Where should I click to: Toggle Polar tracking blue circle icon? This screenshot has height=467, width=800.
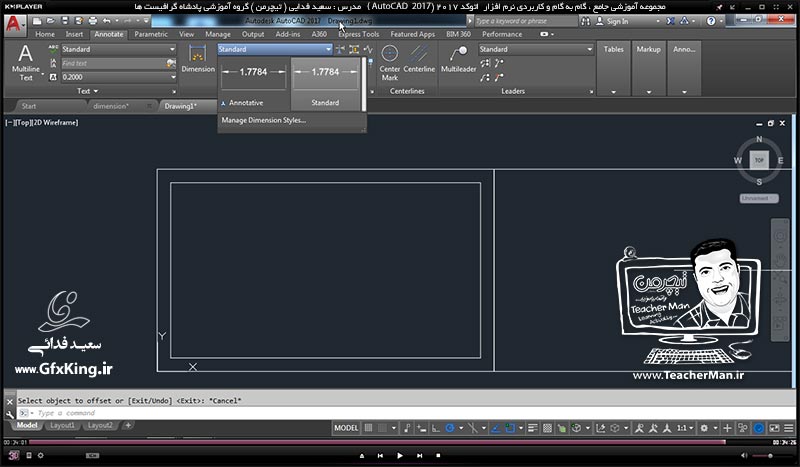tap(449, 428)
